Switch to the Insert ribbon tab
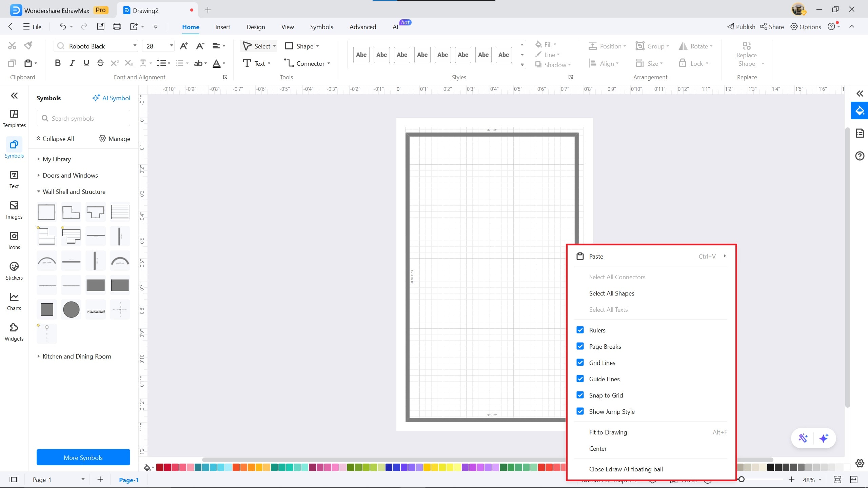The width and height of the screenshot is (868, 488). 222,27
